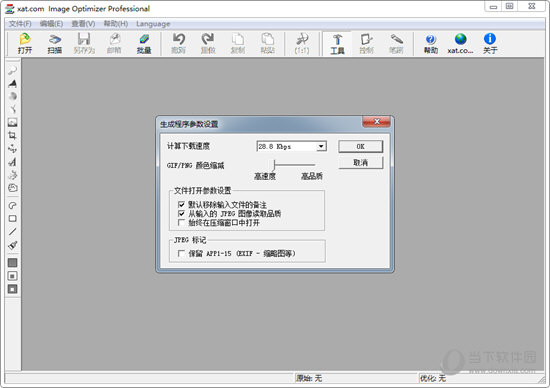Screen dimensions: 550x388
Task: Click the 高品质 slider label
Action: point(312,176)
